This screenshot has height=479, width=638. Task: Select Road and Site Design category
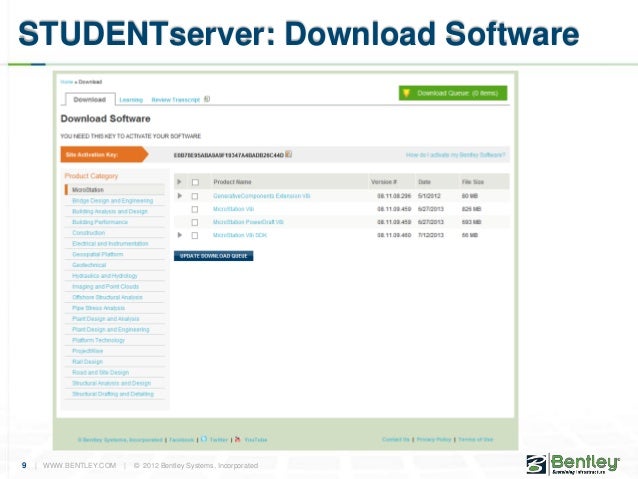(101, 372)
